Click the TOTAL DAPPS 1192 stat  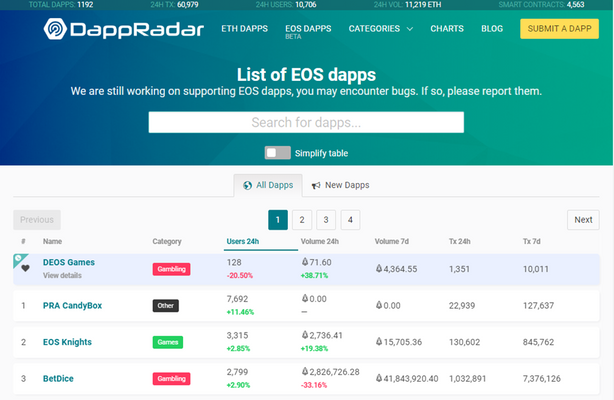[61, 5]
